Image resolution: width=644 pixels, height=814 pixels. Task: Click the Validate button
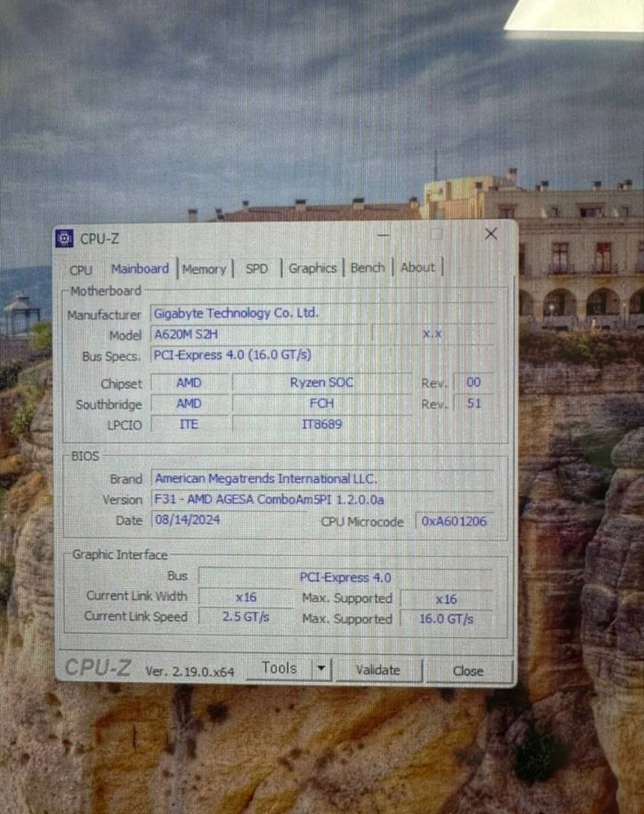pyautogui.click(x=379, y=671)
